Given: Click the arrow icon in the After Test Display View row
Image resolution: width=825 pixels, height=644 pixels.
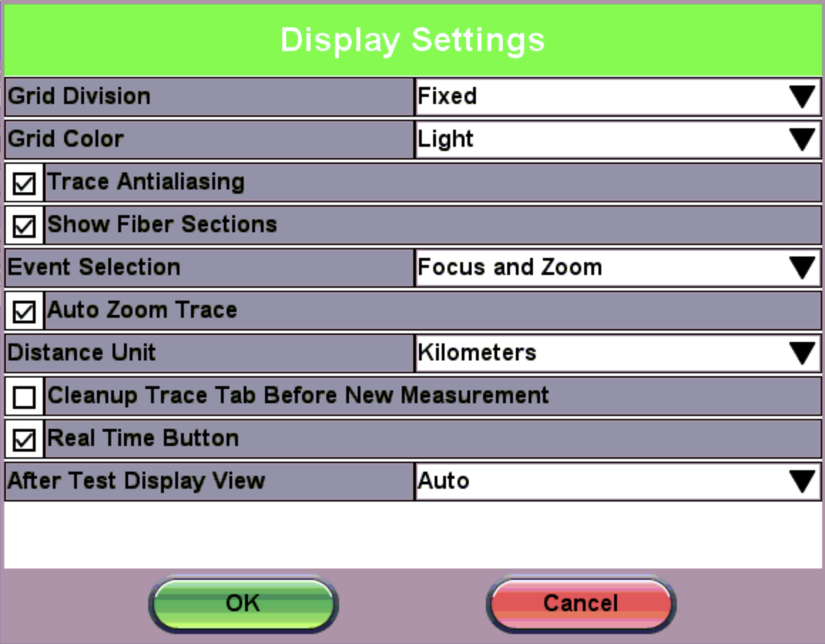Looking at the screenshot, I should 802,482.
